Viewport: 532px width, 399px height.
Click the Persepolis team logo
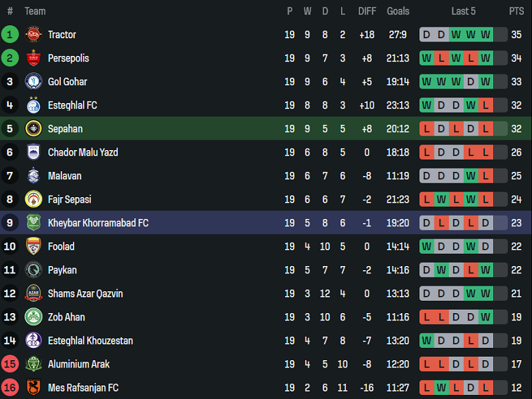pyautogui.click(x=33, y=58)
